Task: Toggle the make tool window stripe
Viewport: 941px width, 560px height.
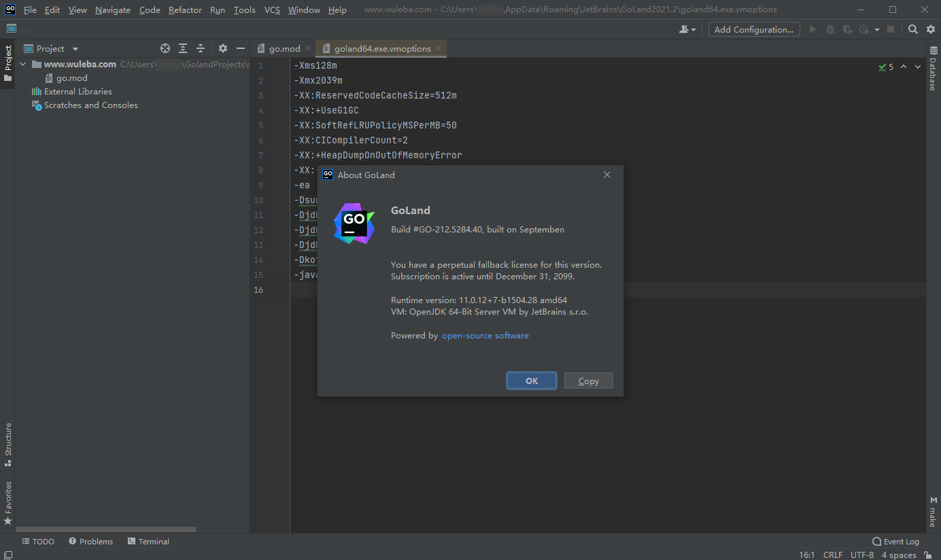Action: (933, 512)
